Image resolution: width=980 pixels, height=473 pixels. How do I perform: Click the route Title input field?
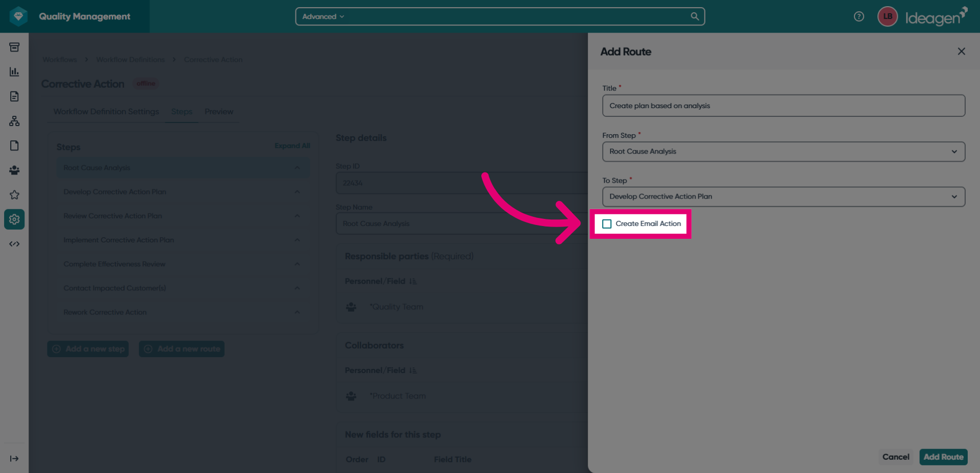[x=783, y=106]
